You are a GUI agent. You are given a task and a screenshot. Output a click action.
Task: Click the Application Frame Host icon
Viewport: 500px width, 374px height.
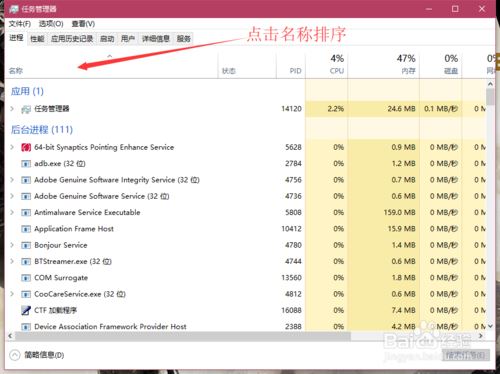click(26, 229)
